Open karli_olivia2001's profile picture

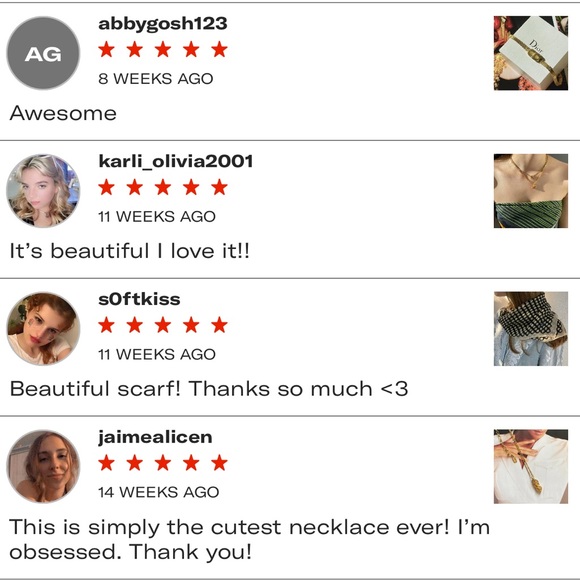click(43, 191)
